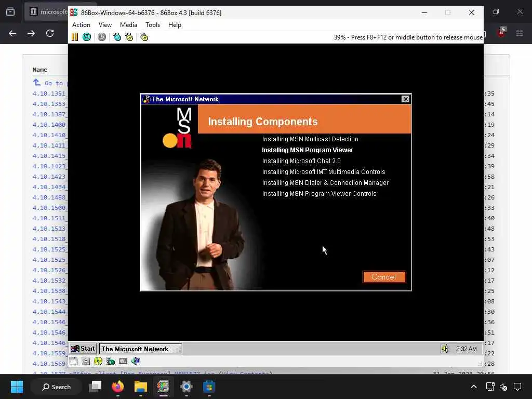The width and height of the screenshot is (532, 399).
Task: Open 4.10.1488 link in browser list
Action: [50, 197]
